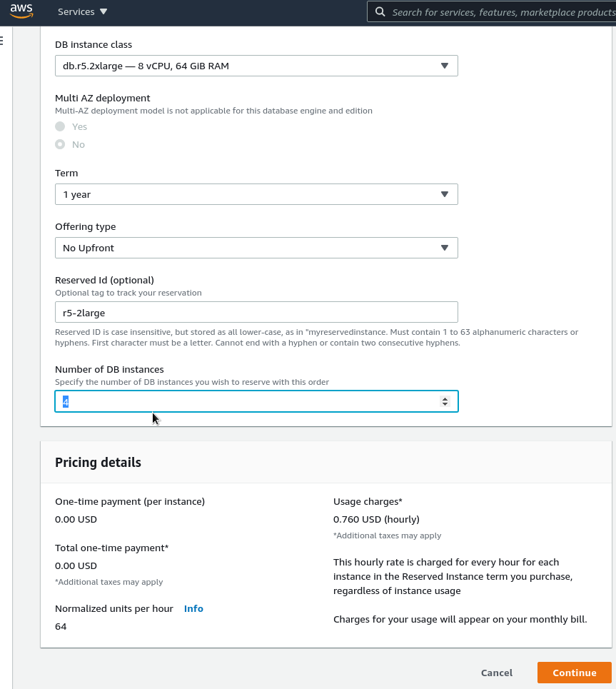616x689 pixels.
Task: Click the Term dropdown arrow icon
Action: point(445,194)
